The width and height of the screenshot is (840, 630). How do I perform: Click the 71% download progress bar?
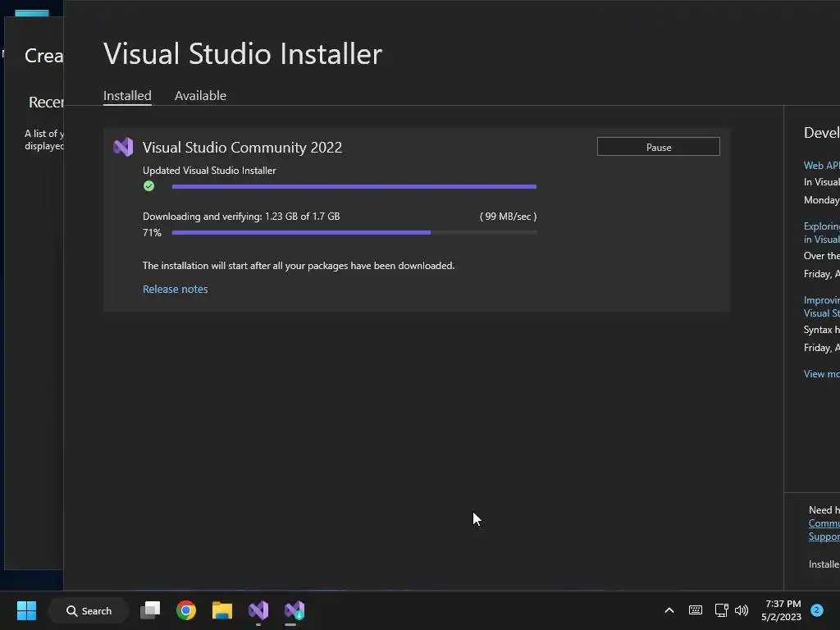click(354, 232)
